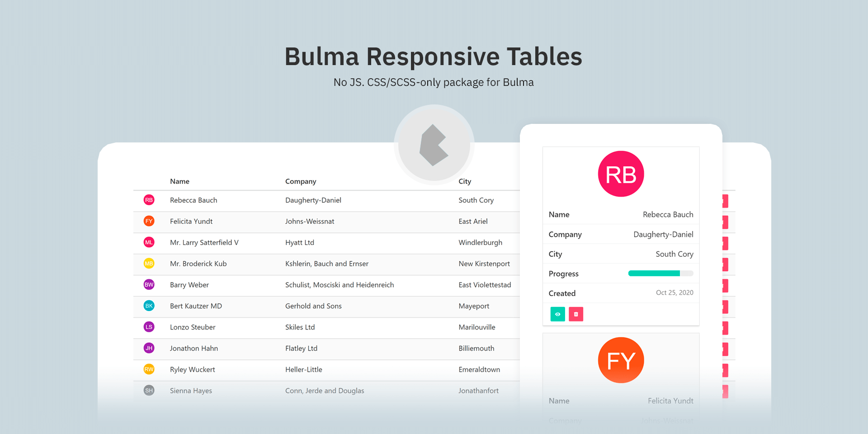This screenshot has height=434, width=868.
Task: Click the large RB avatar on the card
Action: click(x=621, y=174)
